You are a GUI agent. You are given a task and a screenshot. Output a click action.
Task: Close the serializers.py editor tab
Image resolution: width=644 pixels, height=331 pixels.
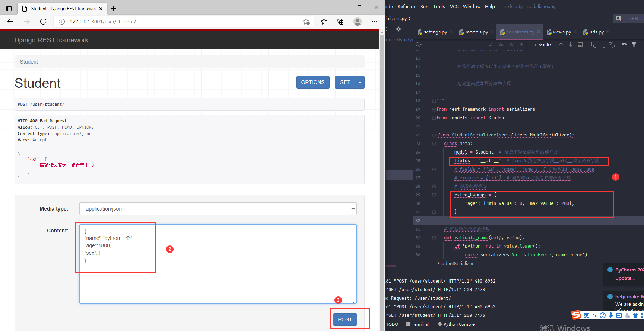tap(539, 32)
